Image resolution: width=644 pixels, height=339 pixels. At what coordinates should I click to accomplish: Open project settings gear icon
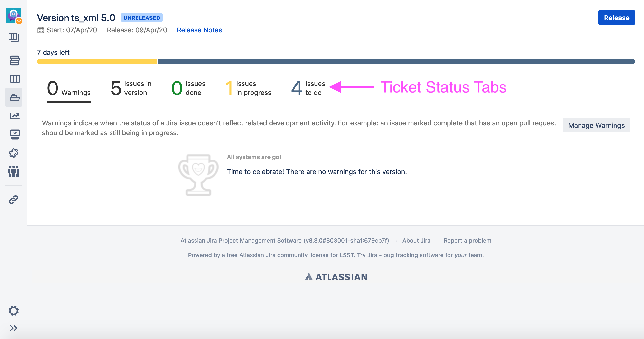(13, 311)
